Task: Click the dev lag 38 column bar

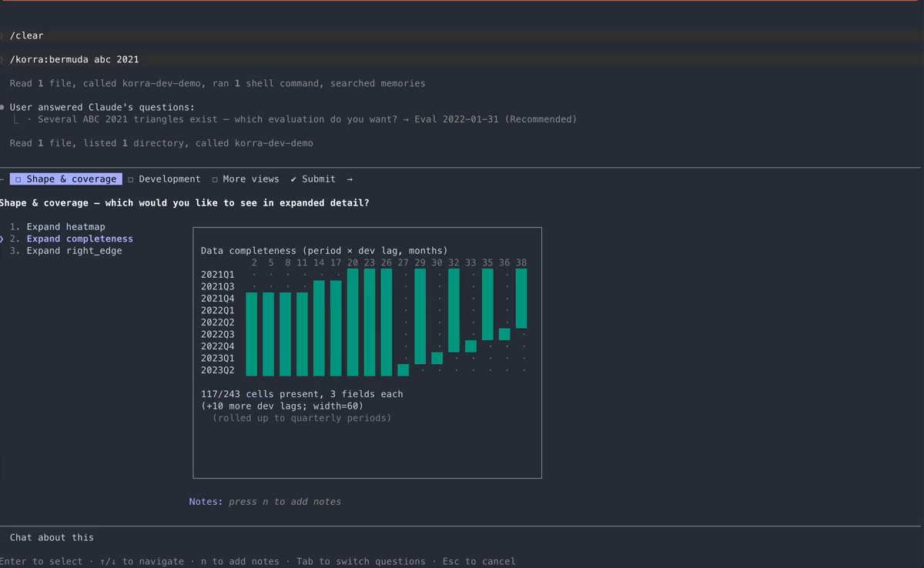Action: 521,298
